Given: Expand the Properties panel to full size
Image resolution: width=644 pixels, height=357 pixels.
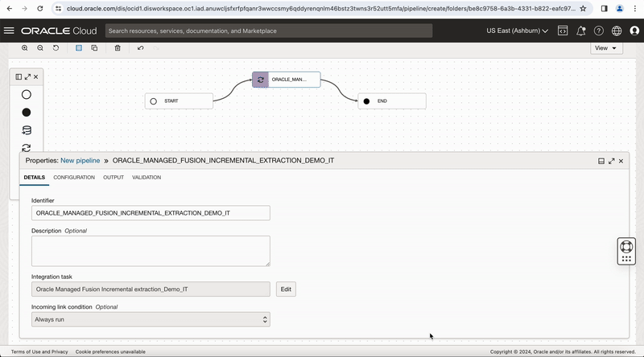Looking at the screenshot, I should (612, 162).
